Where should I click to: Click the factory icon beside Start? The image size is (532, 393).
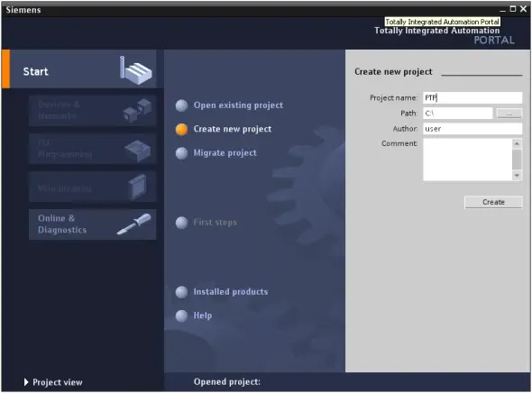(136, 70)
